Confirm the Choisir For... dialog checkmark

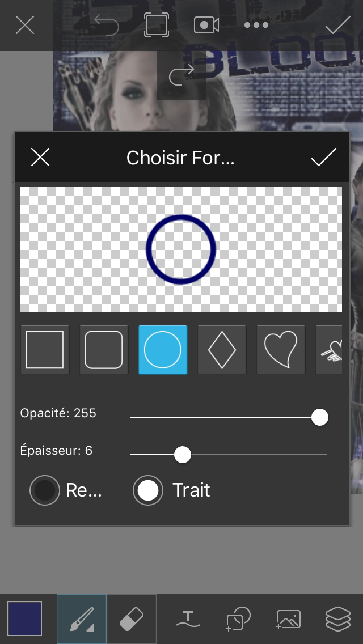point(323,157)
